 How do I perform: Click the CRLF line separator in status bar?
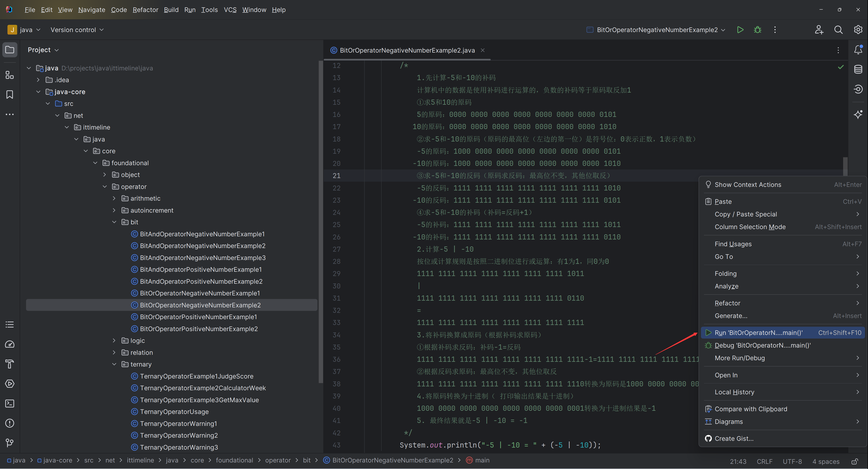[765, 461]
